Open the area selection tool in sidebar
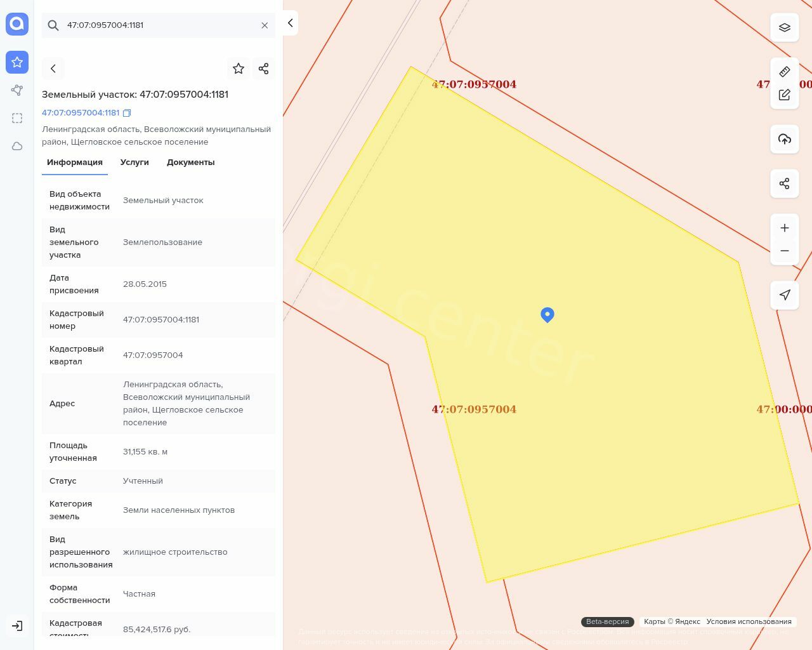The height and width of the screenshot is (650, 812). coord(17,118)
